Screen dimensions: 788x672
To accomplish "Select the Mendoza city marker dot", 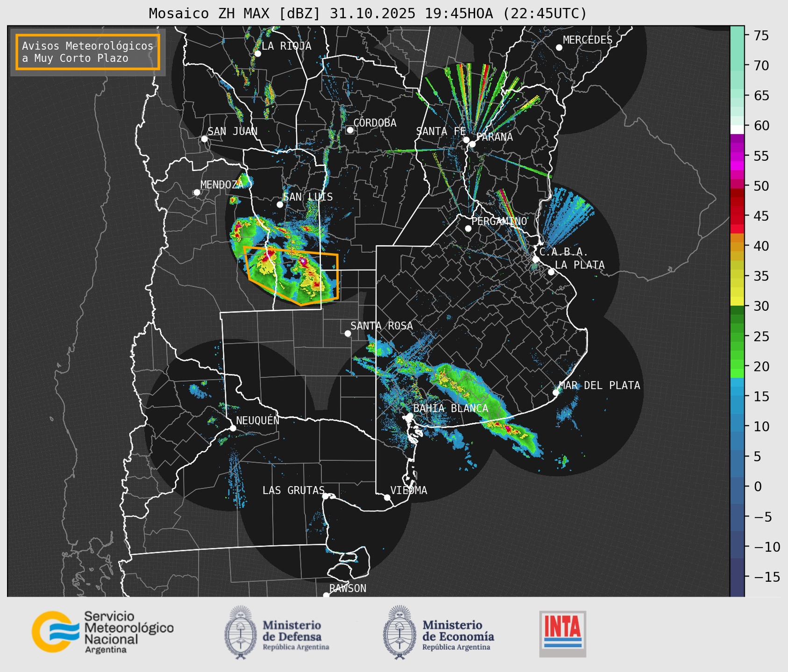I will 197,193.
